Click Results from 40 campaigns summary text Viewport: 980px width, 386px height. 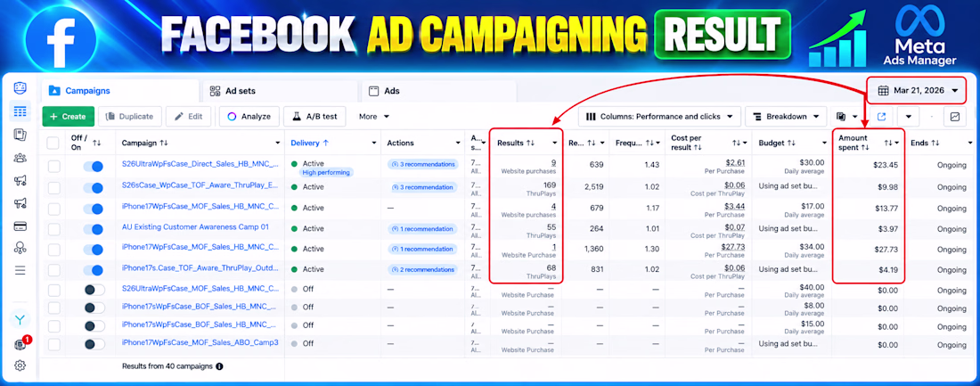167,366
